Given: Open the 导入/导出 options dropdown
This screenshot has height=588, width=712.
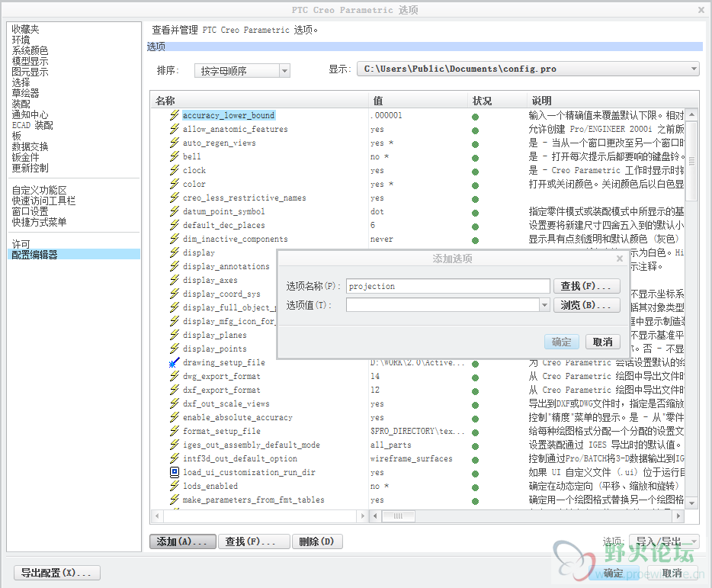Looking at the screenshot, I should click(664, 541).
